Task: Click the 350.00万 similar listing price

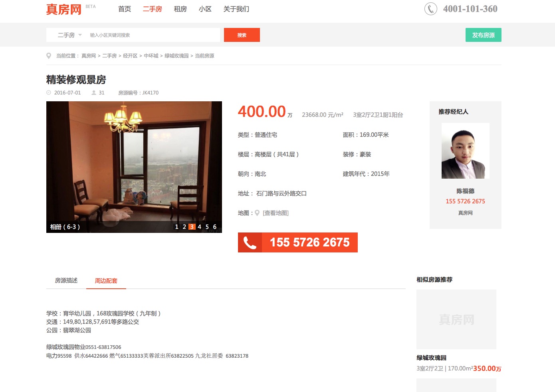Action: [x=487, y=368]
